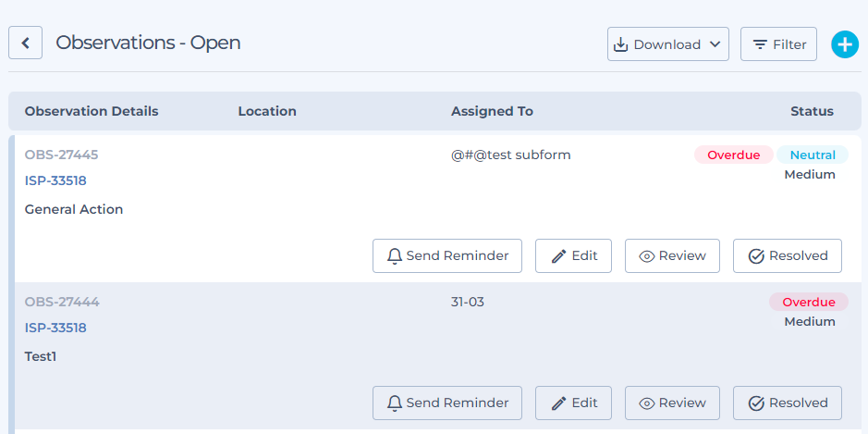Screen dimensions: 868x434
Task: Click the Neutral badge on OBS-27445
Action: click(813, 155)
